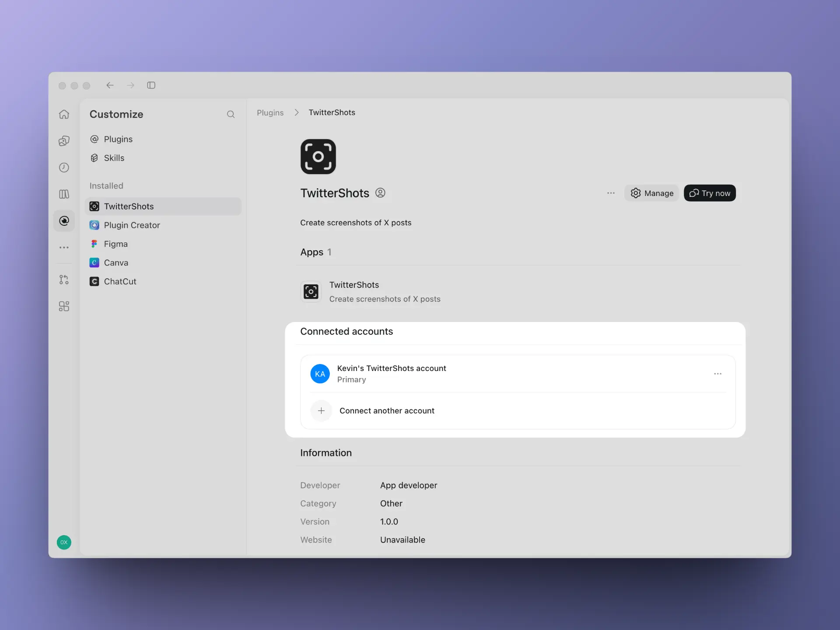Navigate forward with the right arrow
The image size is (840, 630).
click(130, 85)
